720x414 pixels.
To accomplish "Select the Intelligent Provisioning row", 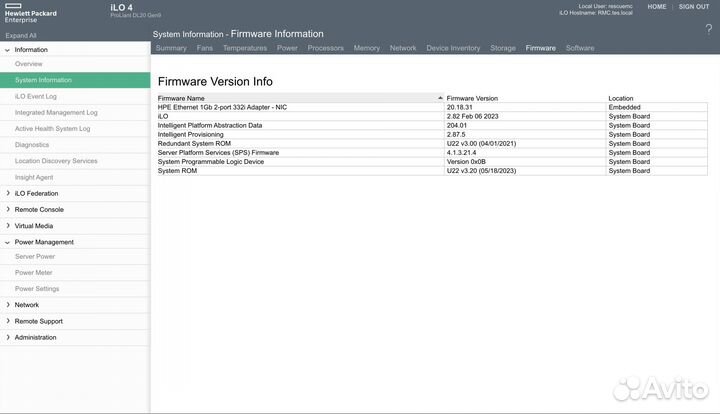I will point(432,134).
